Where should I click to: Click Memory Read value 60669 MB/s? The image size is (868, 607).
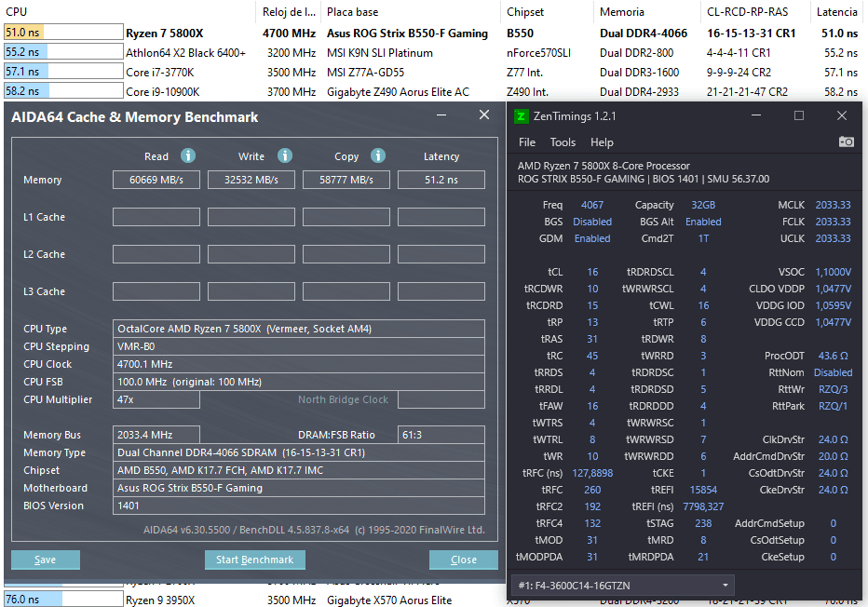click(156, 180)
